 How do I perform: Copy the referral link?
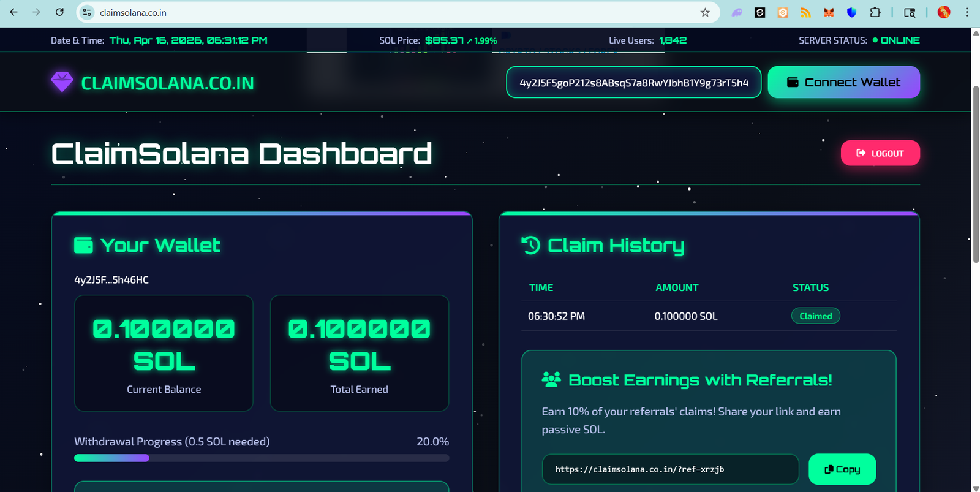(842, 469)
